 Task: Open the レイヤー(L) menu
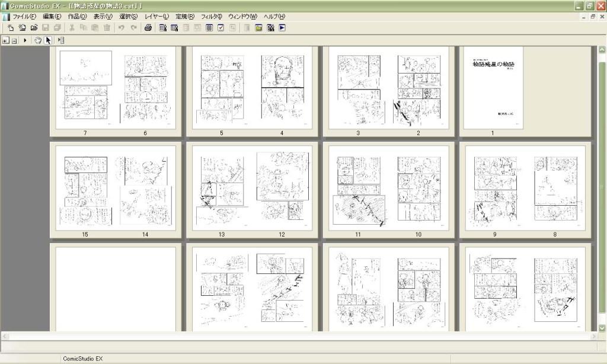click(x=156, y=16)
